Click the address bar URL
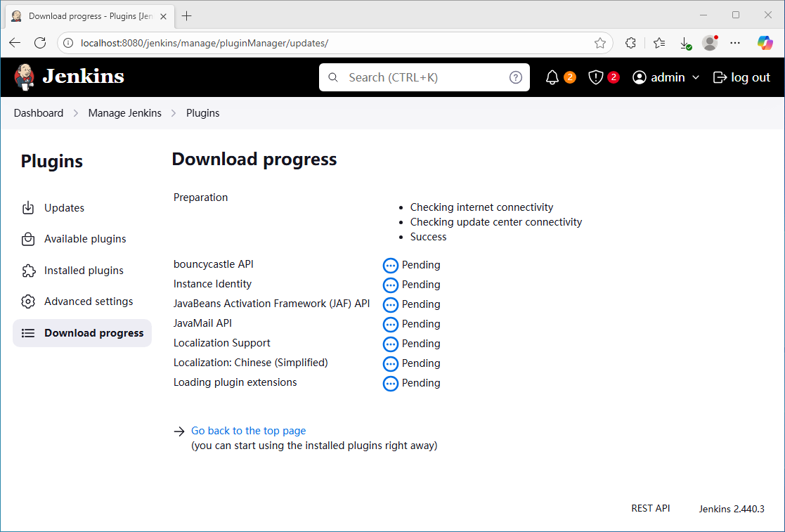Screen dimensions: 785x532 click(205, 44)
